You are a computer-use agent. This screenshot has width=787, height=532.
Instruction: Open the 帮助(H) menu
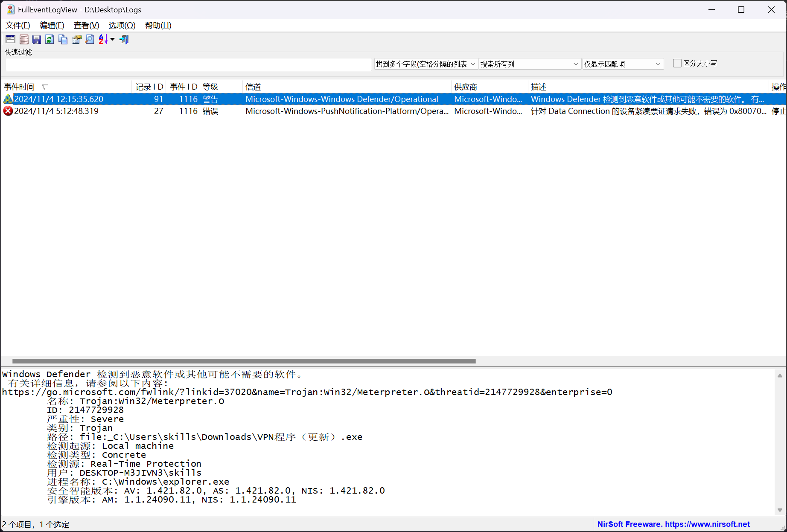pyautogui.click(x=158, y=26)
